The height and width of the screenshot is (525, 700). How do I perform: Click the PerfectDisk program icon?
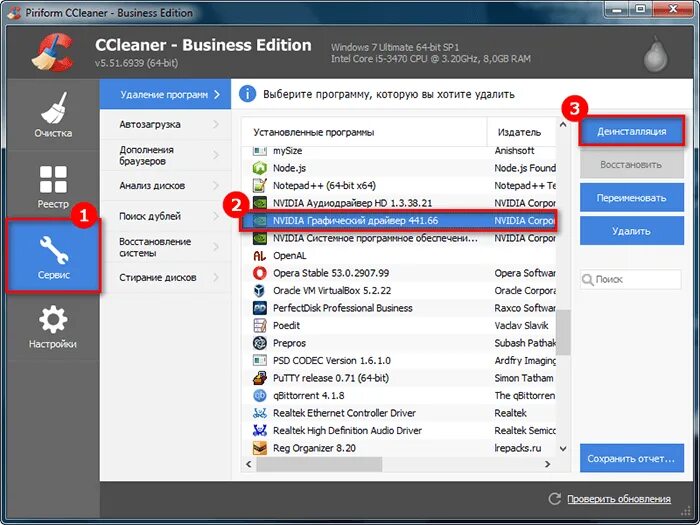pos(259,308)
